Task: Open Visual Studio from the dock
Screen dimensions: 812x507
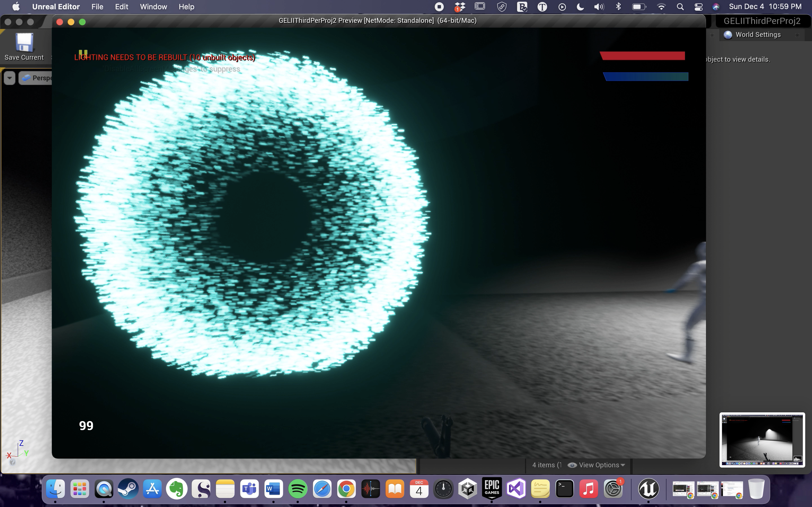Action: 517,489
